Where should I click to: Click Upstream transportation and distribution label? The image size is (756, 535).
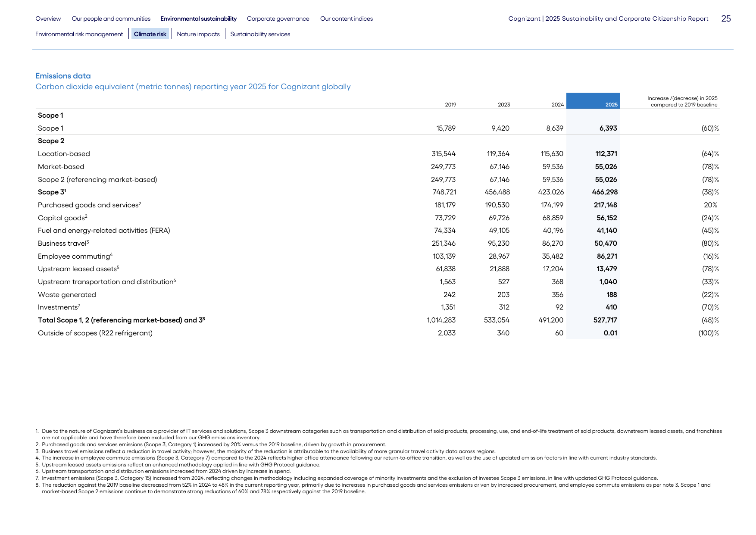(x=107, y=282)
